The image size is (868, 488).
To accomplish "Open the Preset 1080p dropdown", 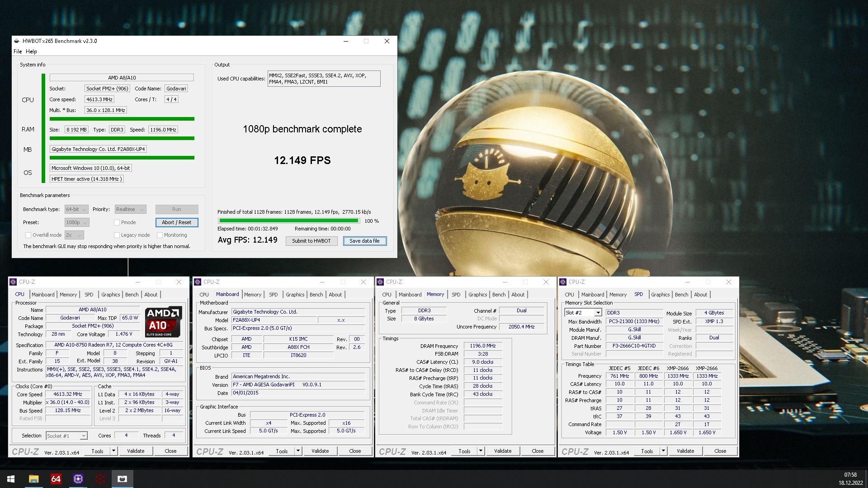I will tap(76, 222).
